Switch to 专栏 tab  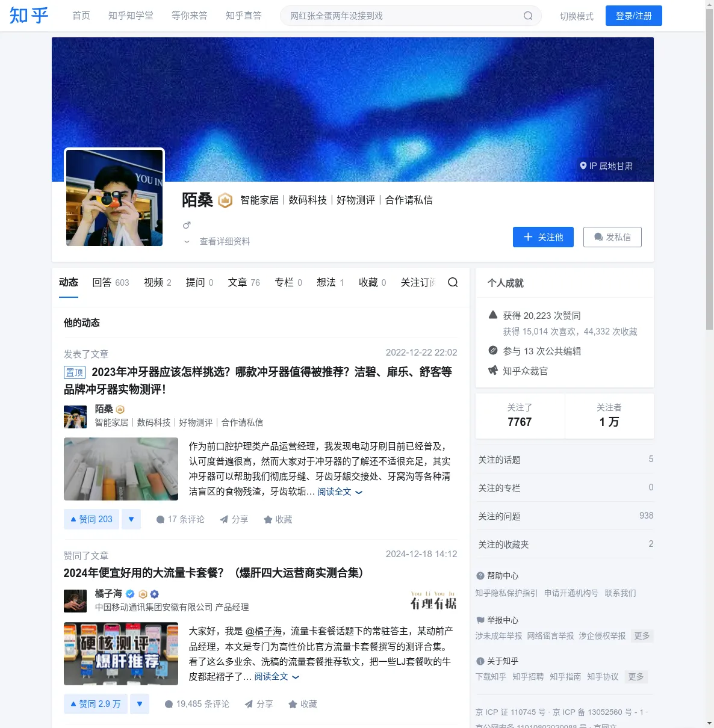288,282
